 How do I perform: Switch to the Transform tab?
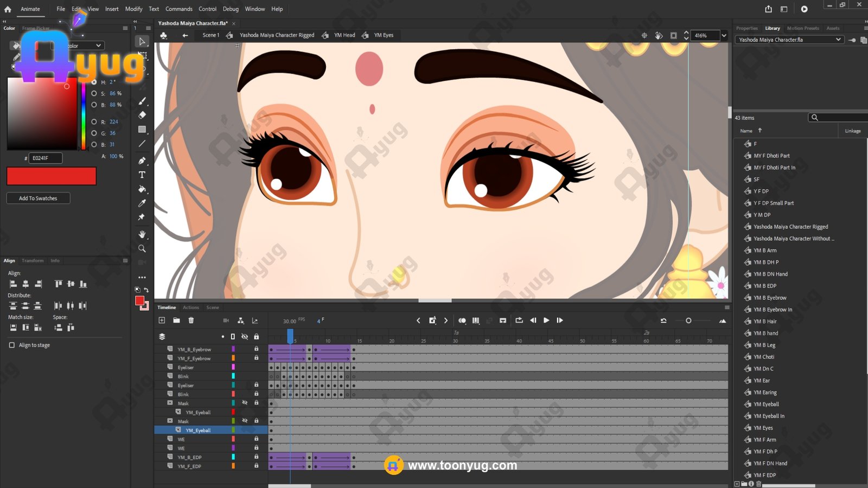pyautogui.click(x=33, y=260)
